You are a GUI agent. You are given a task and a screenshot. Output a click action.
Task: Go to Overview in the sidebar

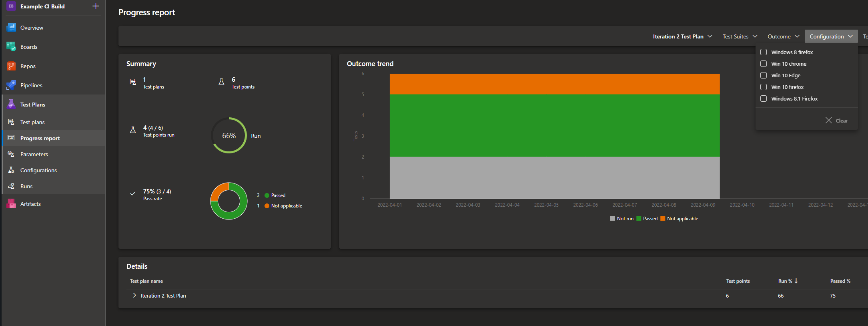32,28
